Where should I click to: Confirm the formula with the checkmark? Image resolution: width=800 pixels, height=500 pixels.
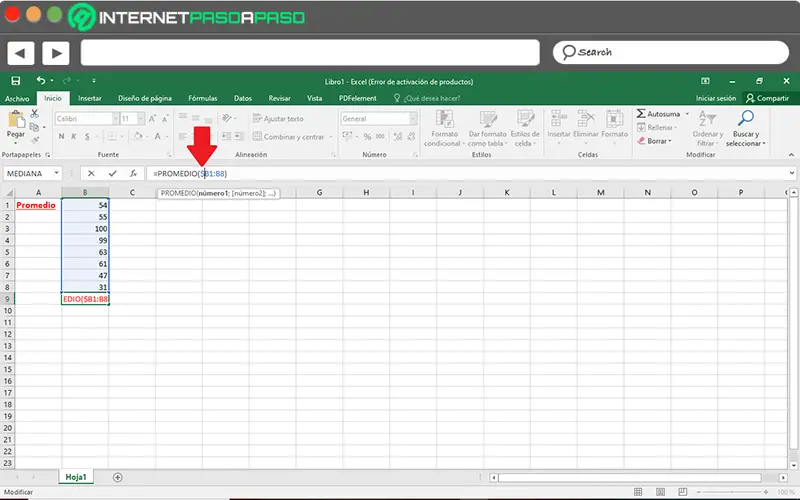tap(112, 173)
